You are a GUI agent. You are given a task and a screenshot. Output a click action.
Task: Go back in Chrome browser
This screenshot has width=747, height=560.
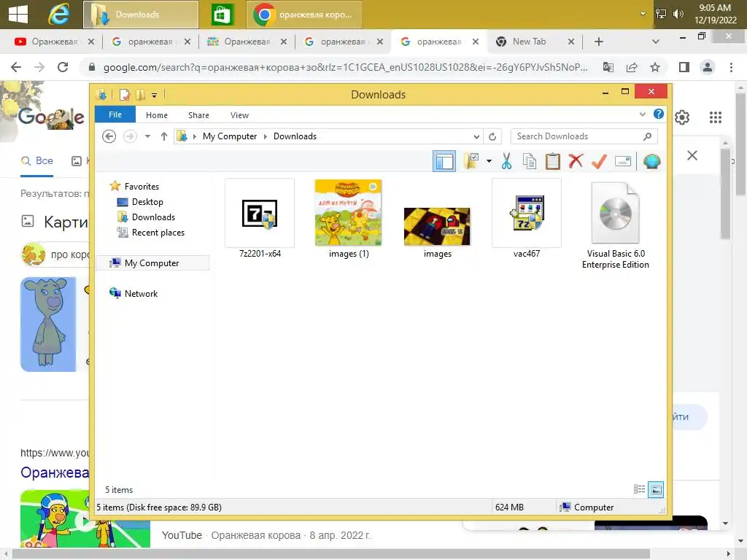(16, 67)
